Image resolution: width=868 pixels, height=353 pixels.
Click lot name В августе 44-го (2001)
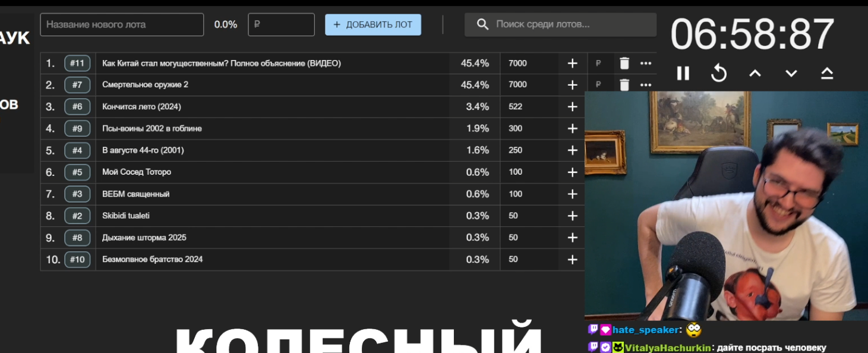143,150
